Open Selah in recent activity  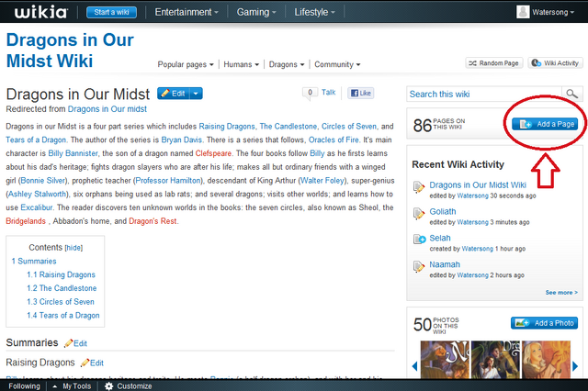coord(440,239)
